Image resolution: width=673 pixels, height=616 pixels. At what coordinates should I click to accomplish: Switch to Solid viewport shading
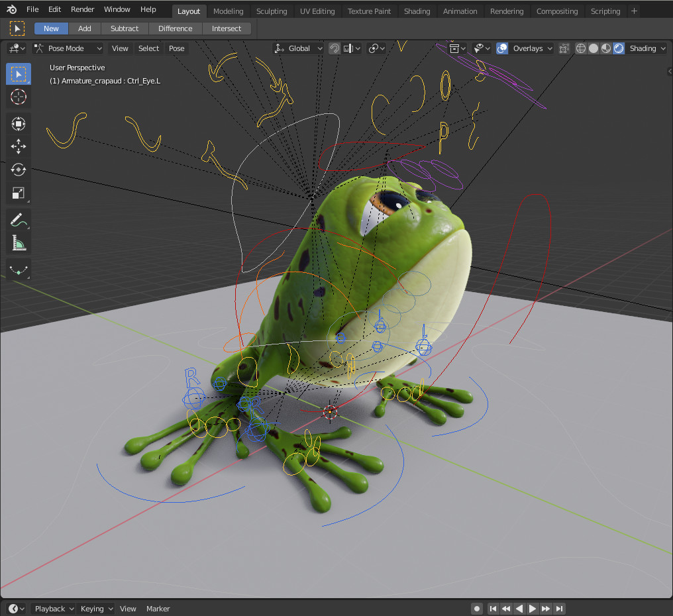[593, 48]
